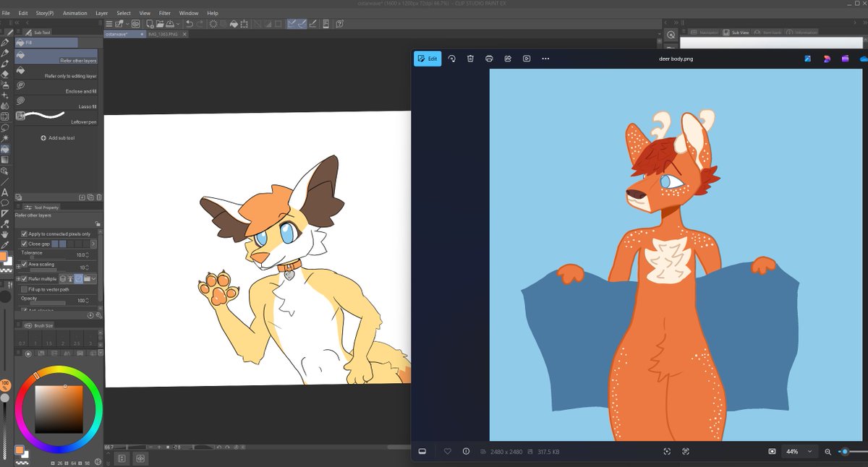The width and height of the screenshot is (868, 467).
Task: Open the File menu
Action: coord(6,13)
